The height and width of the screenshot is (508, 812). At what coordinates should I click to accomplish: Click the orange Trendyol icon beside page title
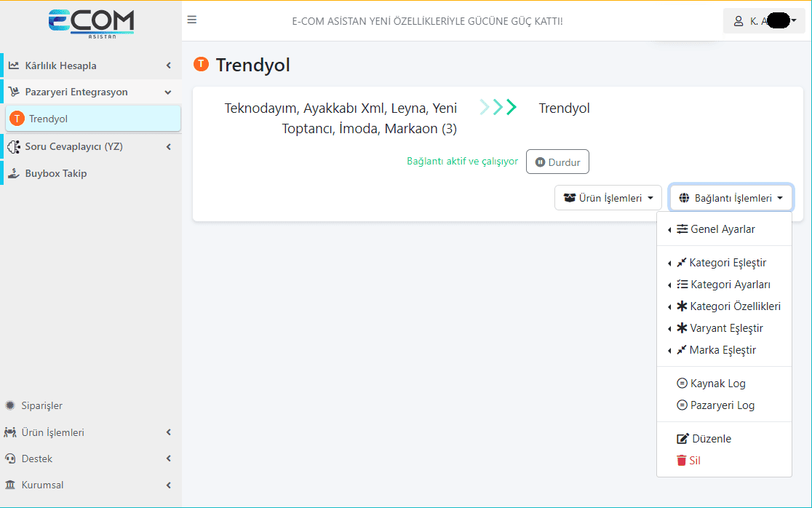(x=201, y=64)
